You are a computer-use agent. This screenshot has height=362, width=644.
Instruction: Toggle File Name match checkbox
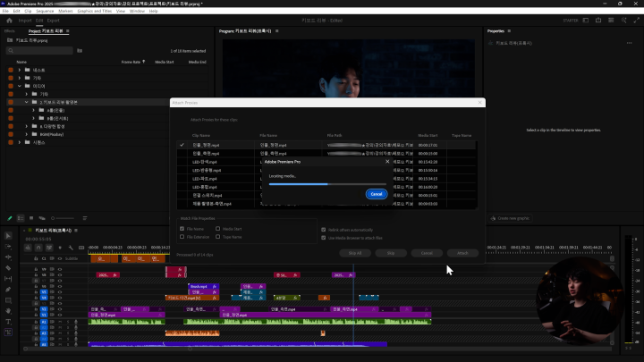click(182, 230)
